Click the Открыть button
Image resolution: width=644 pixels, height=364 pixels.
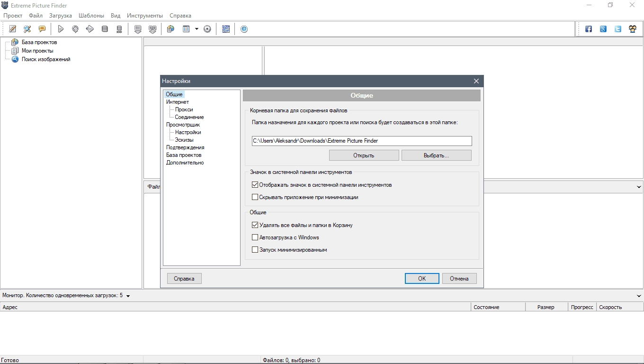[x=364, y=155]
